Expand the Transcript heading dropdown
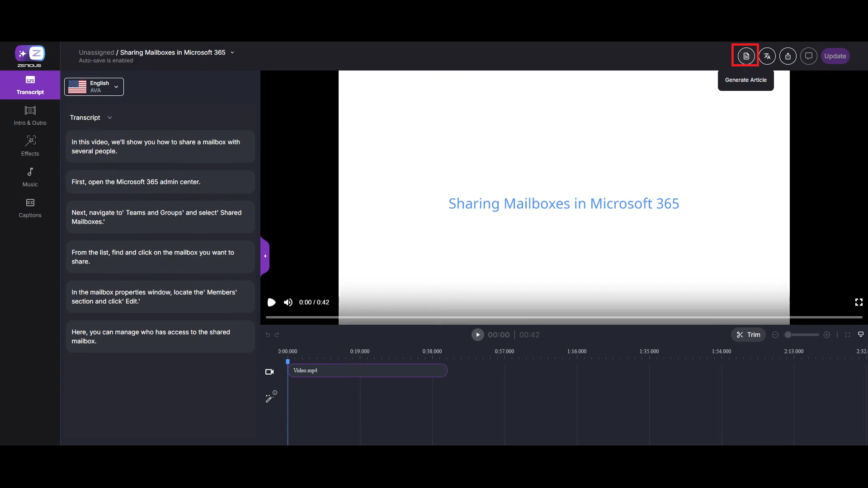868x488 pixels. click(x=109, y=117)
